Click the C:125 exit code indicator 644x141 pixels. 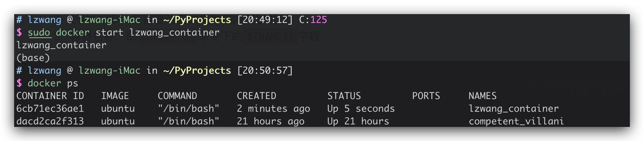coord(313,20)
